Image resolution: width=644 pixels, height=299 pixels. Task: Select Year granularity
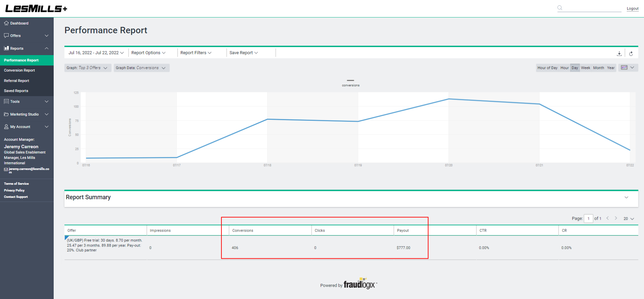611,68
